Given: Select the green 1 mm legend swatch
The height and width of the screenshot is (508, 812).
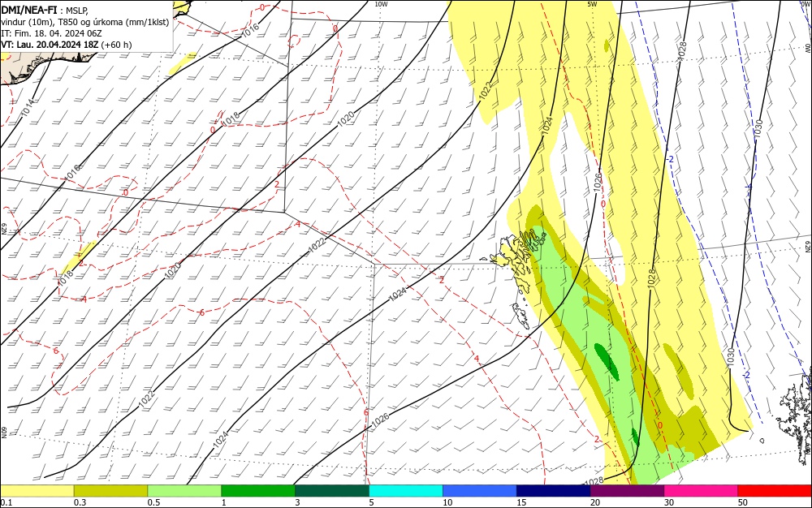Looking at the screenshot, I should pos(258,491).
